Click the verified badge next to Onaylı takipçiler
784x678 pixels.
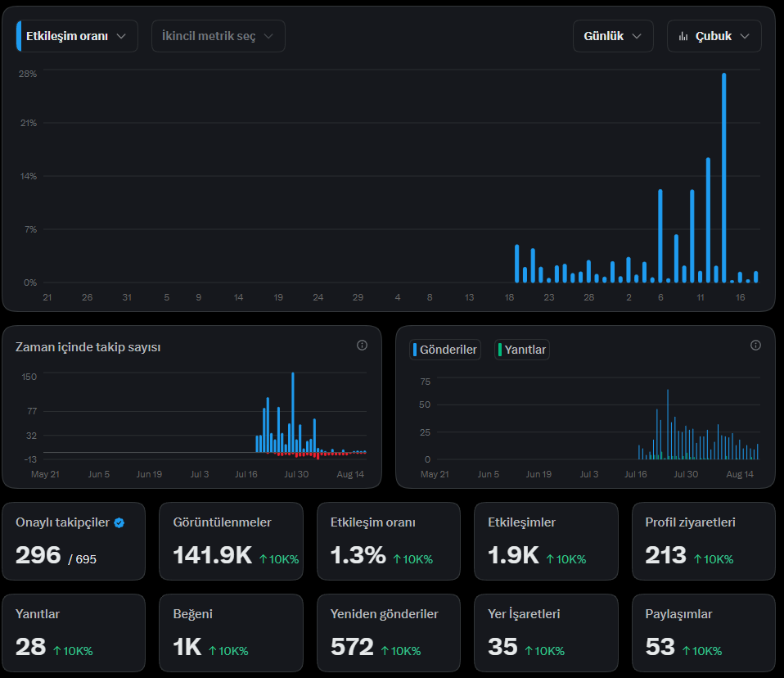[x=119, y=523]
